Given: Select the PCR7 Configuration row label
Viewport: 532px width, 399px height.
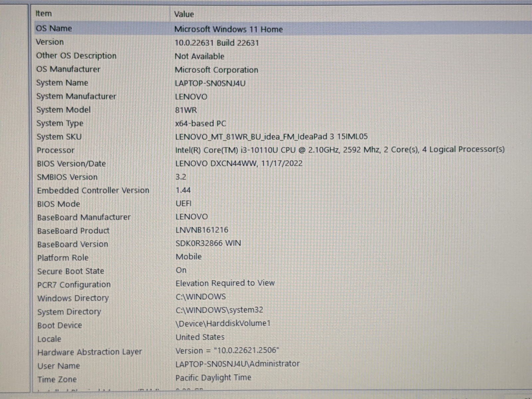Looking at the screenshot, I should pyautogui.click(x=74, y=285).
